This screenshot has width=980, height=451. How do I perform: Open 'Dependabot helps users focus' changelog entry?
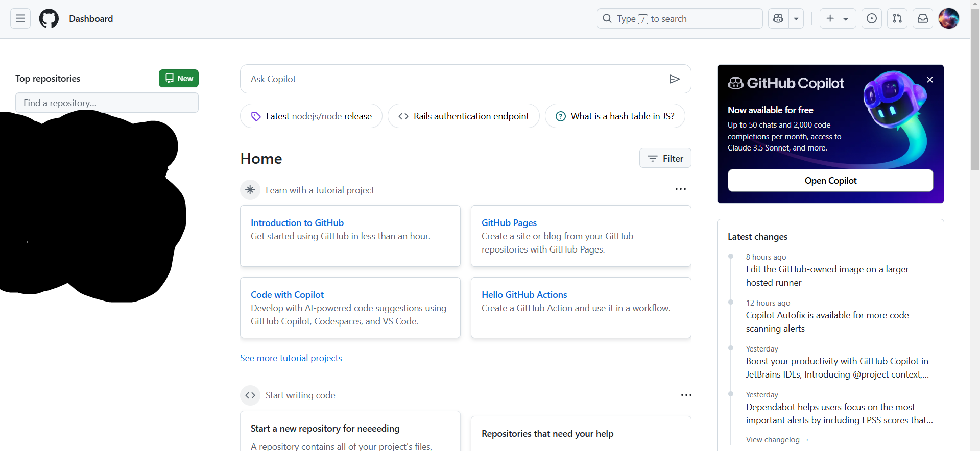[x=839, y=413]
